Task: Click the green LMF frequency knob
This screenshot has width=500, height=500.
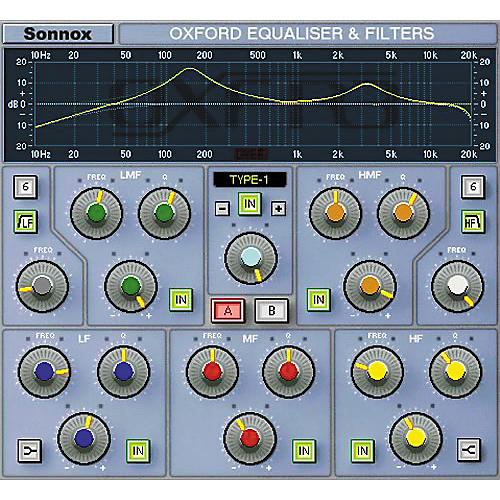Action: coord(96,213)
